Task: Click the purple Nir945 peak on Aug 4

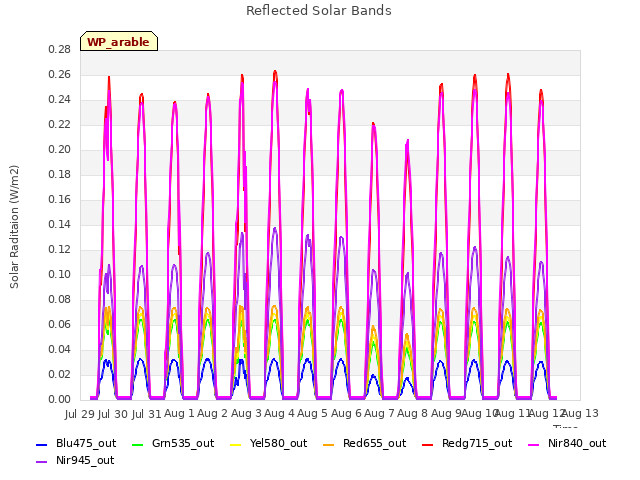Action: click(x=275, y=230)
